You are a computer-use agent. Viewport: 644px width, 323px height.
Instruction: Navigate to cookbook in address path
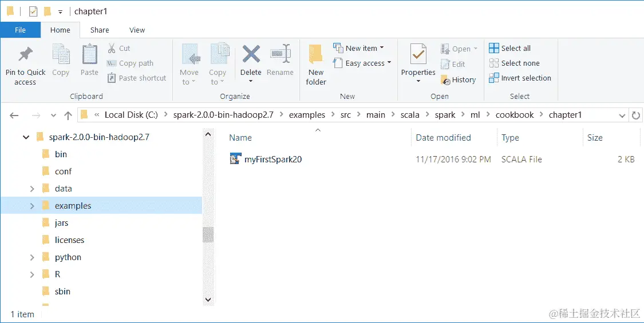click(x=515, y=115)
